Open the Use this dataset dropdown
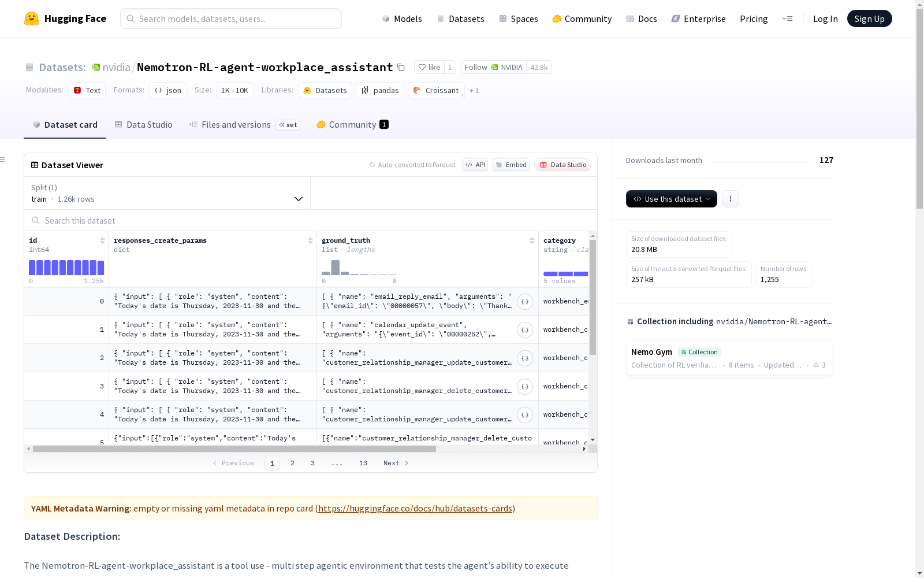The height and width of the screenshot is (578, 924). [x=672, y=199]
